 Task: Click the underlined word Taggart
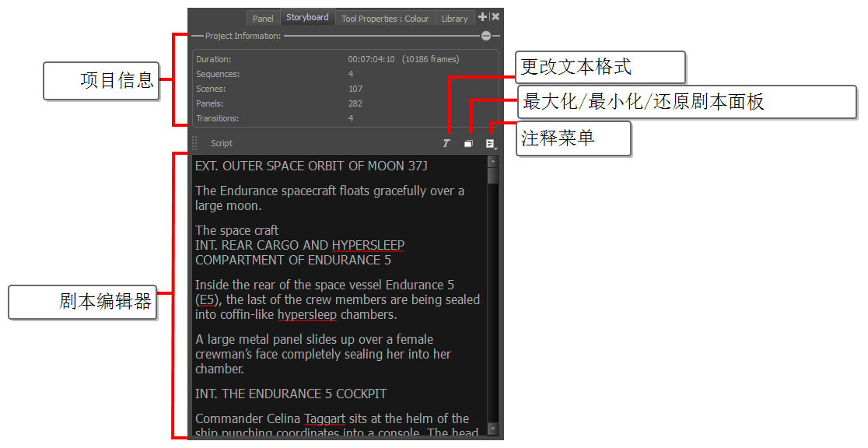324,419
